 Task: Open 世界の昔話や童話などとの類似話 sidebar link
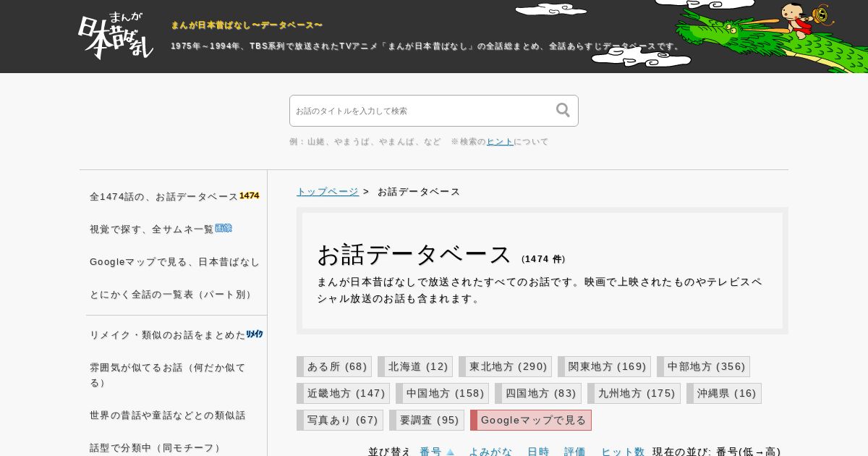click(168, 415)
